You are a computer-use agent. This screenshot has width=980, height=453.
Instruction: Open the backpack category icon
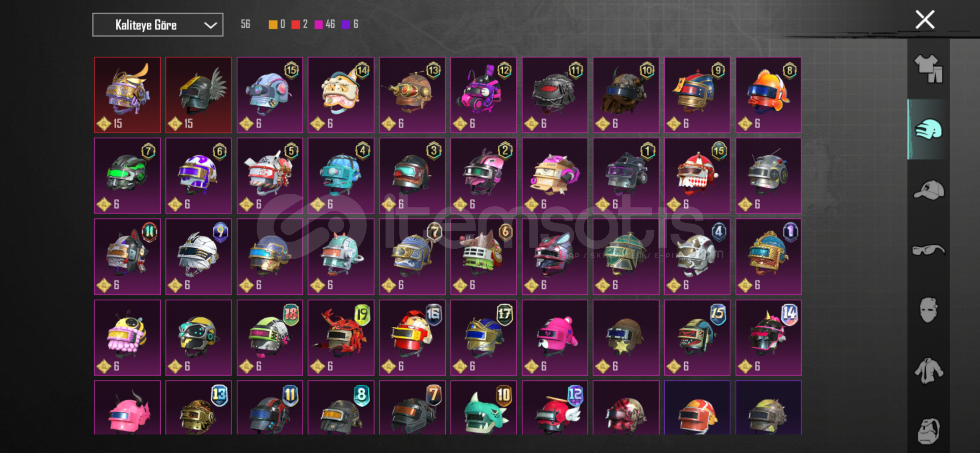point(928,431)
